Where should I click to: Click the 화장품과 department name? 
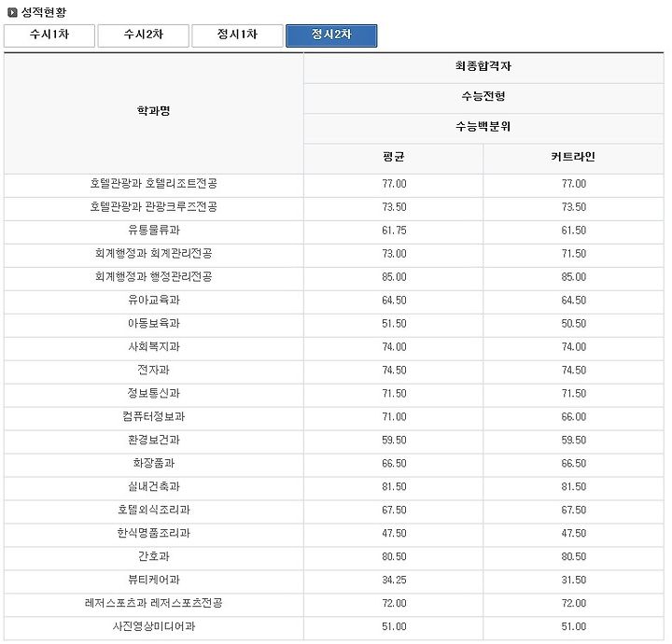coord(153,464)
